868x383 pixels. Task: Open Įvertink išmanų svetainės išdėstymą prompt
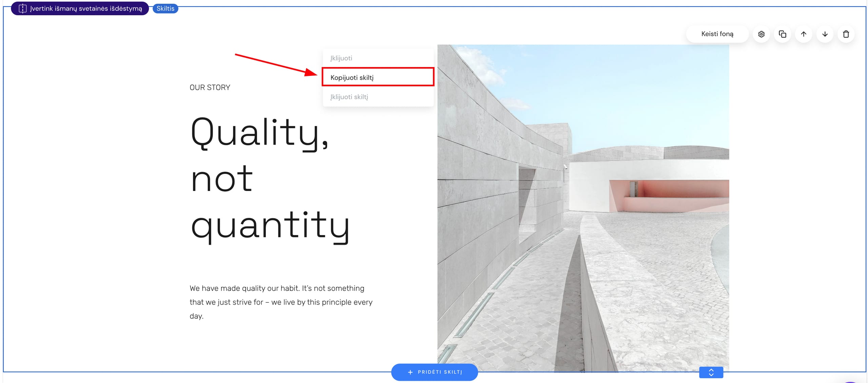click(86, 8)
